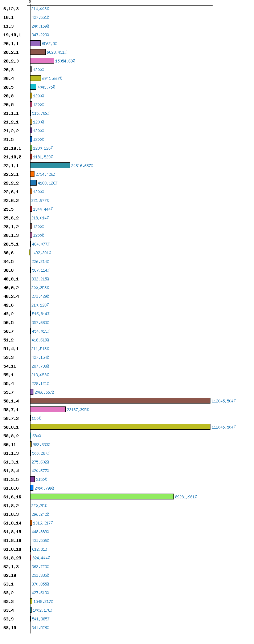The image size is (254, 644).
Task: Click the olive bar for row 58.8.1
Action: tap(120, 427)
